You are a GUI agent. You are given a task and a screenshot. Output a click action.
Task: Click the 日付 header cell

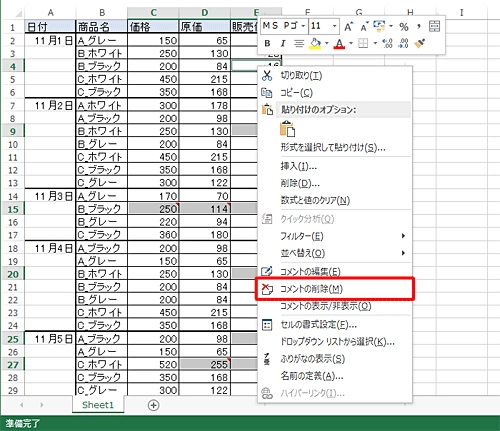[x=50, y=26]
